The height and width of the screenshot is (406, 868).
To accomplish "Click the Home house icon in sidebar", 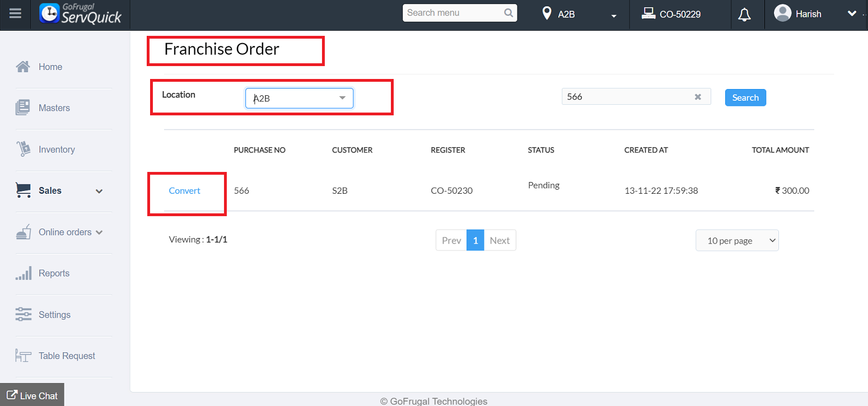I will 23,67.
